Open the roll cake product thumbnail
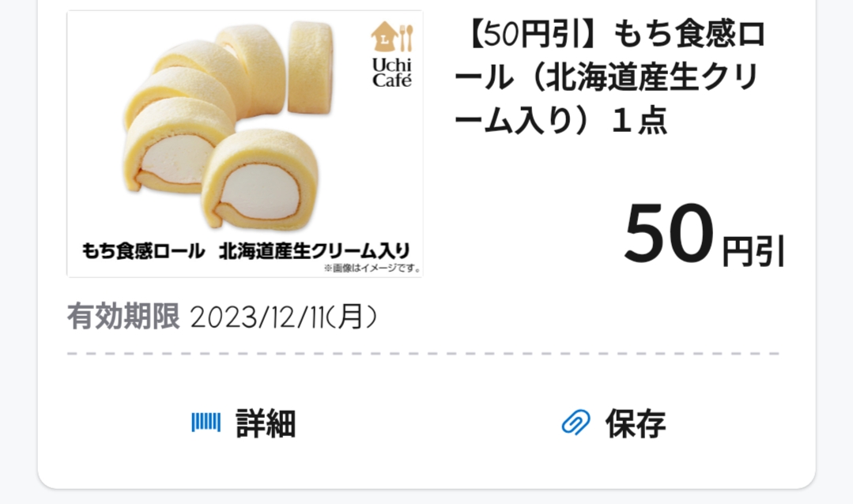Image resolution: width=853 pixels, height=504 pixels. coord(245,144)
